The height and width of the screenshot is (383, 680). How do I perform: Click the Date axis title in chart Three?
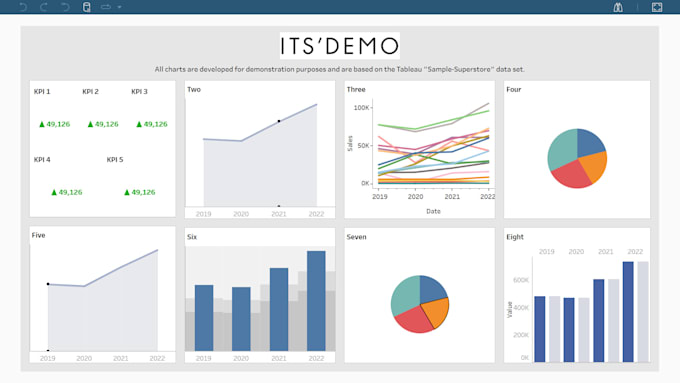pyautogui.click(x=433, y=211)
